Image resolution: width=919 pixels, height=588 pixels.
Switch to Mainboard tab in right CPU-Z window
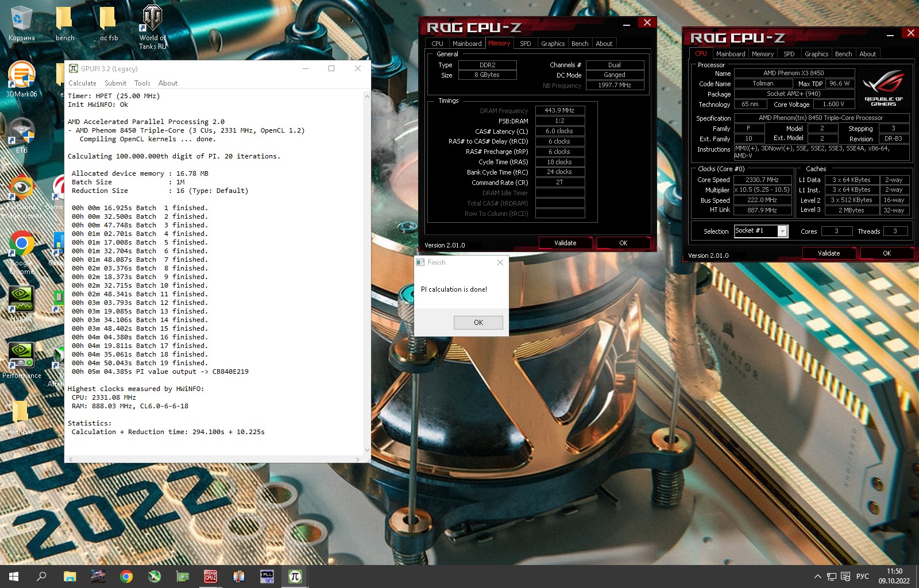click(x=731, y=54)
